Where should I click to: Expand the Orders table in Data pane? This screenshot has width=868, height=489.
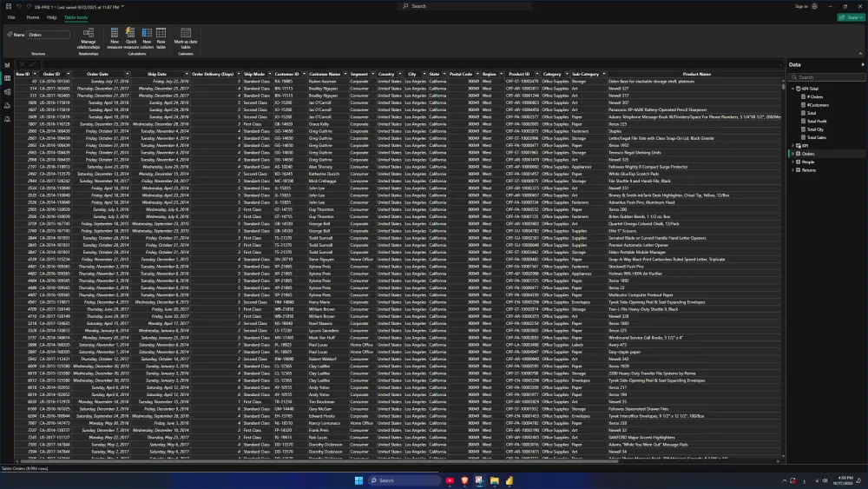792,154
